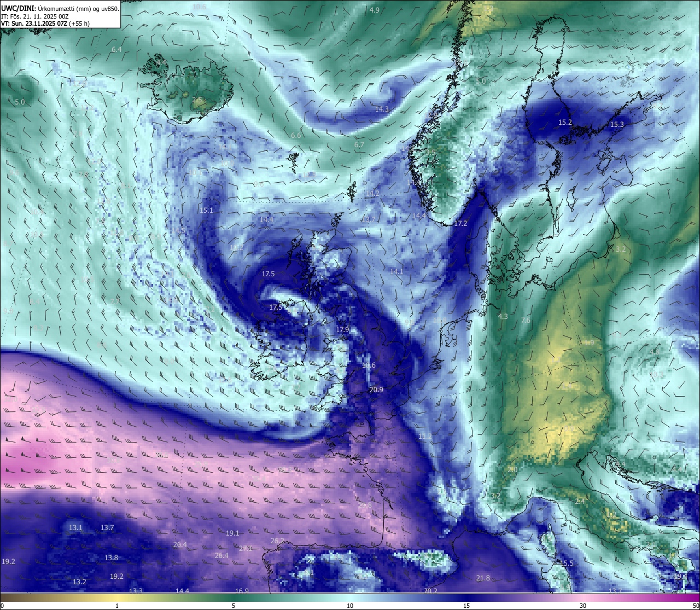Click the 'UWC/DINI: Úrkomumætti (mm) og uv850.' title
700x610 pixels.
[60, 8]
